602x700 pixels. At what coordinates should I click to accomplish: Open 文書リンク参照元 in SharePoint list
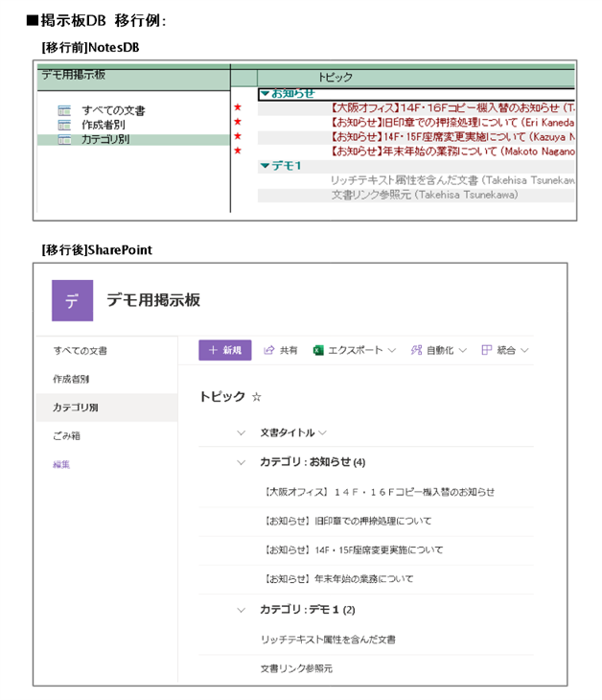(296, 668)
